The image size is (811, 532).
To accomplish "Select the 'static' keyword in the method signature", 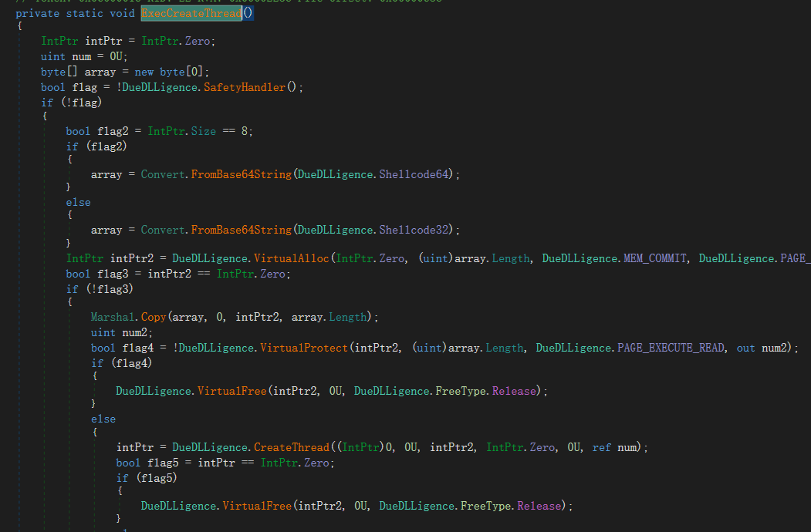I will tap(85, 13).
